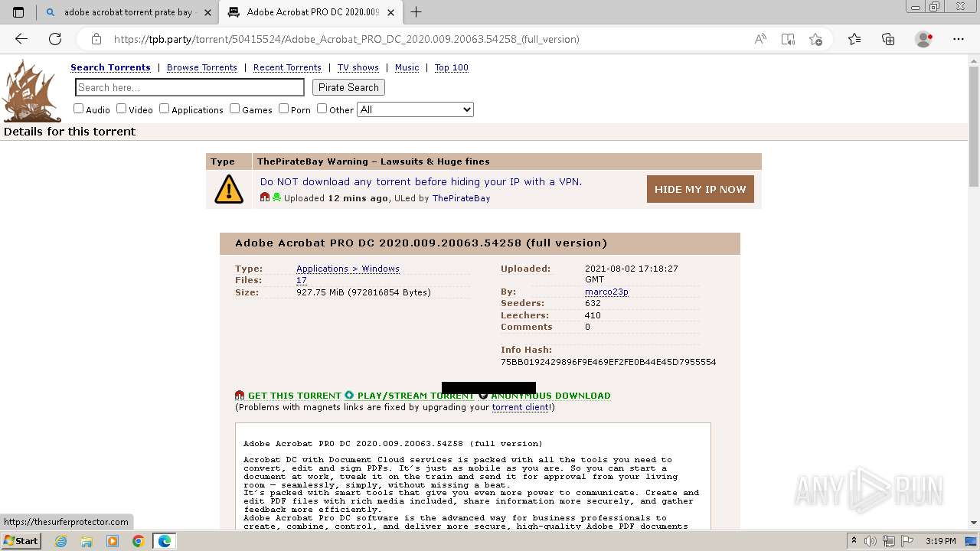Viewport: 980px width, 551px height.
Task: Launch Chrome from the taskbar
Action: 138,541
